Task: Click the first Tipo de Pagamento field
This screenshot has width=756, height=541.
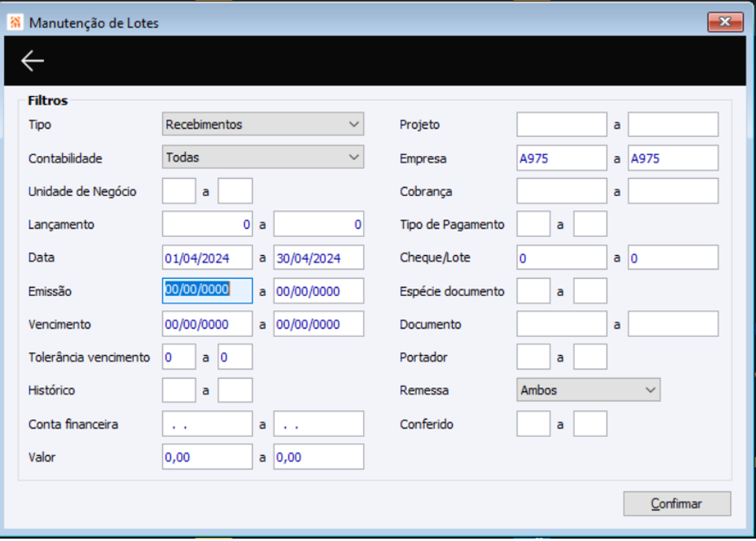Action: point(533,224)
